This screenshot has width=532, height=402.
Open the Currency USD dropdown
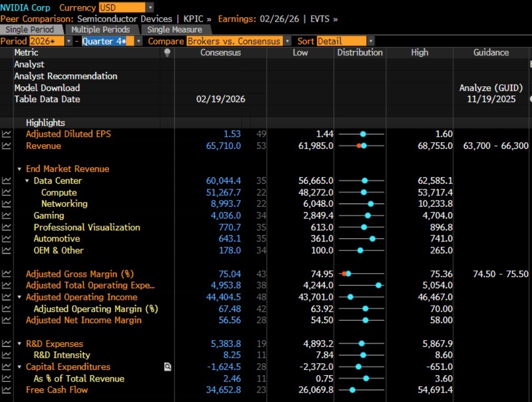tap(151, 7)
